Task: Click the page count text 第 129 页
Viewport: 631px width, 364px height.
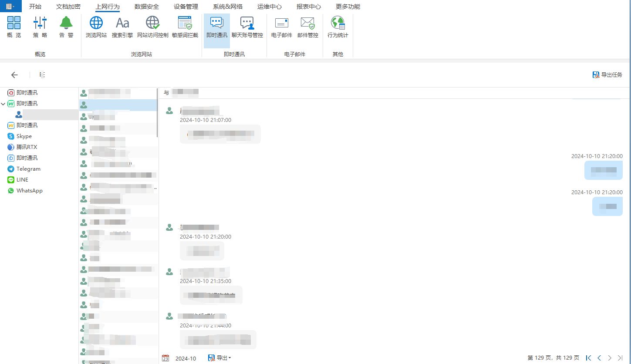Action: (x=540, y=358)
